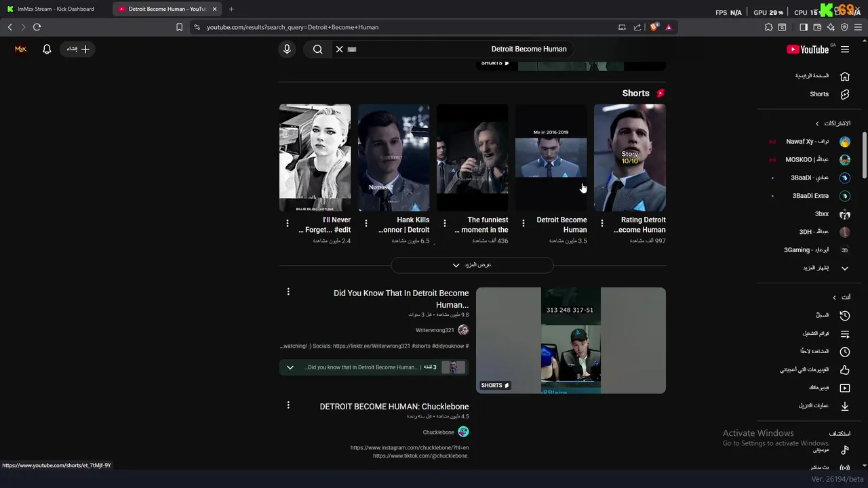Open Brave Wallet icon
Viewport: 868px width, 488px height.
[x=817, y=27]
